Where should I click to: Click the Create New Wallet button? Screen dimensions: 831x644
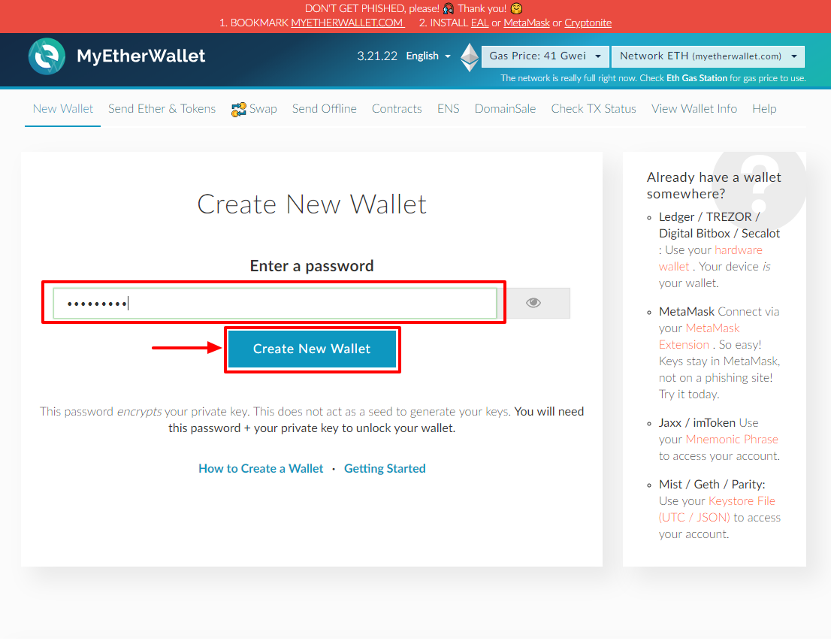click(312, 349)
